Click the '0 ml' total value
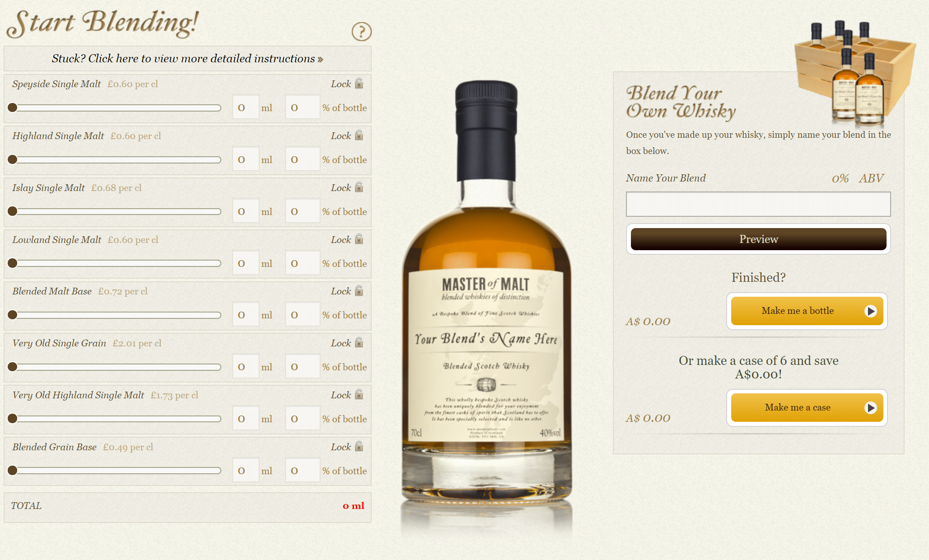This screenshot has height=560, width=929. [x=353, y=506]
